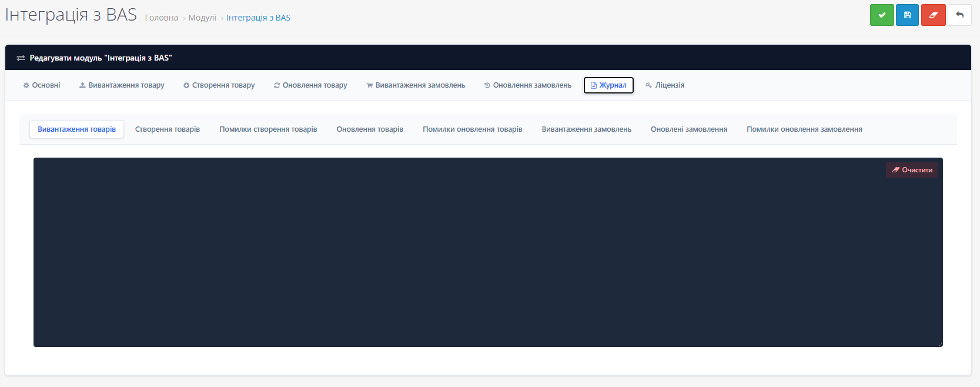Click the log textarea resize handle
This screenshot has width=980, height=387.
click(940, 344)
